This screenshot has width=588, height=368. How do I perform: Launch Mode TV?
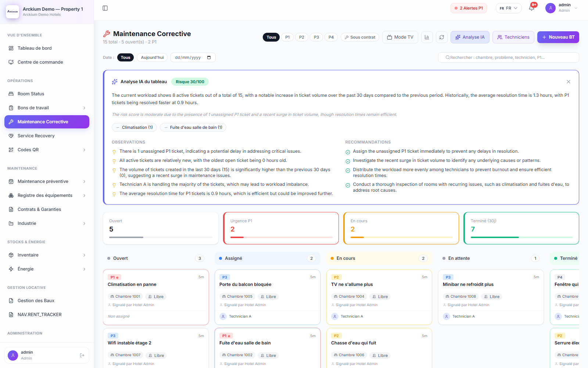[400, 37]
